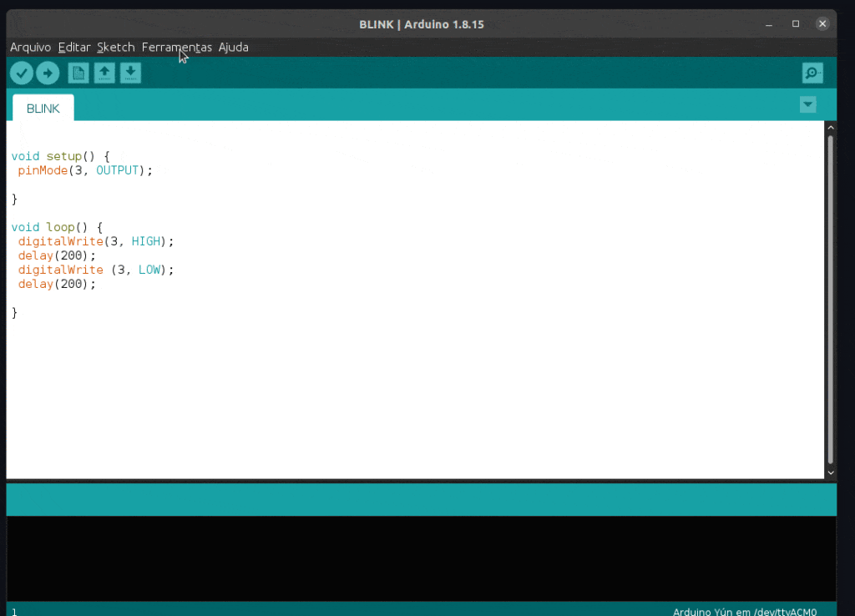Click the Verify (compile) checkmark icon
Viewport: 855px width, 616px height.
point(22,73)
